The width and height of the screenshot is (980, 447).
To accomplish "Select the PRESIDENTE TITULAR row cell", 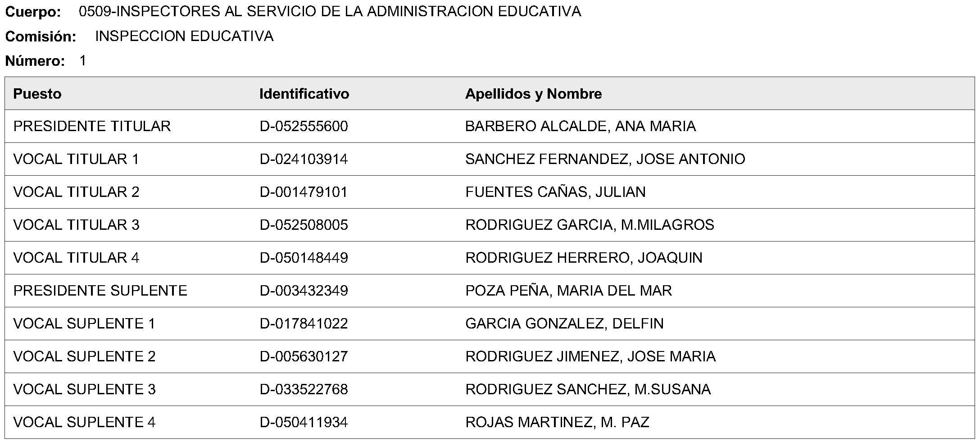I will tap(92, 126).
